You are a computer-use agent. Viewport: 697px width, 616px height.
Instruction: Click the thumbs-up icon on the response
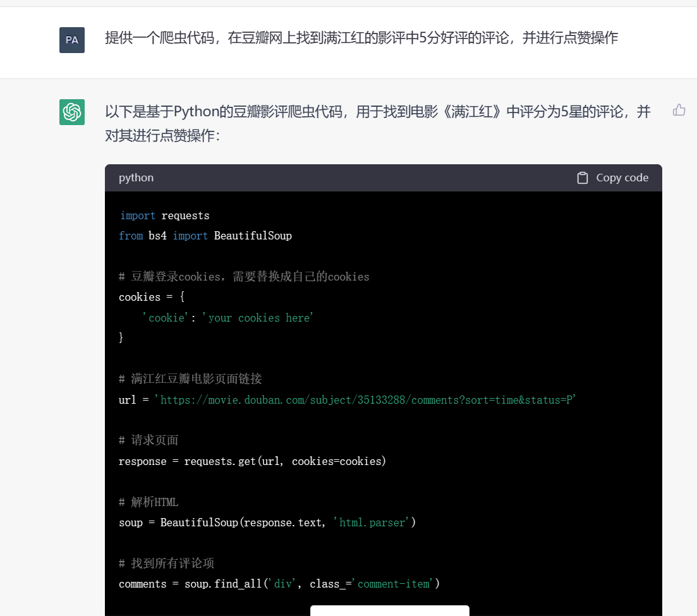[679, 111]
